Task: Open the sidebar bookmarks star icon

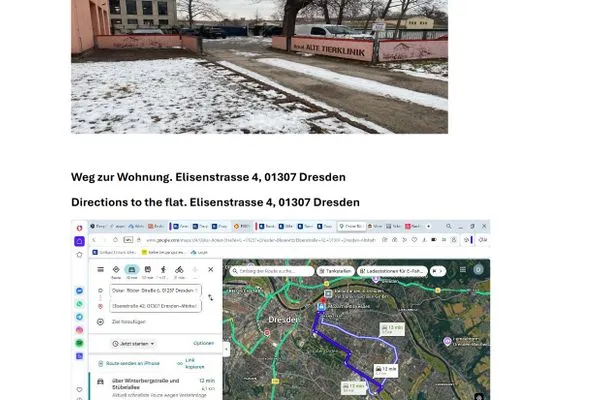Action: [79, 255]
